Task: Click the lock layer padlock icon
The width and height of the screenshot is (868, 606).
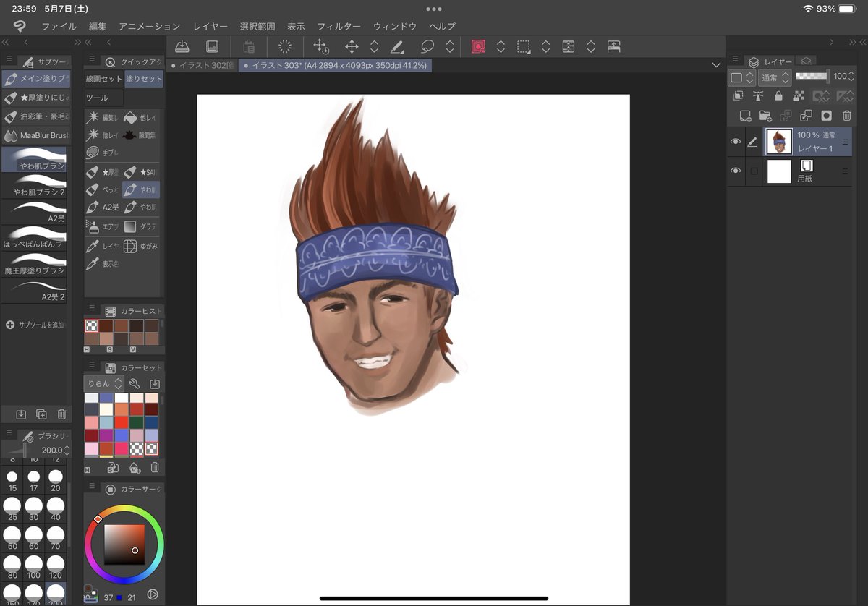Action: [778, 96]
